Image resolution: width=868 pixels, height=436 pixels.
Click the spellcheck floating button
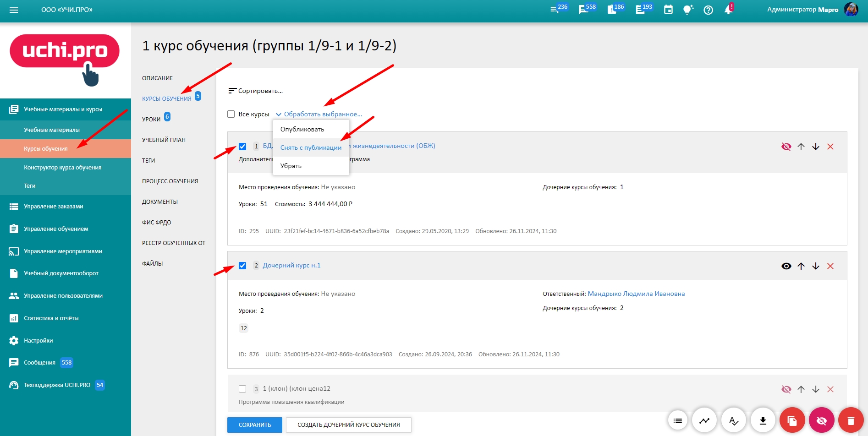tap(734, 420)
